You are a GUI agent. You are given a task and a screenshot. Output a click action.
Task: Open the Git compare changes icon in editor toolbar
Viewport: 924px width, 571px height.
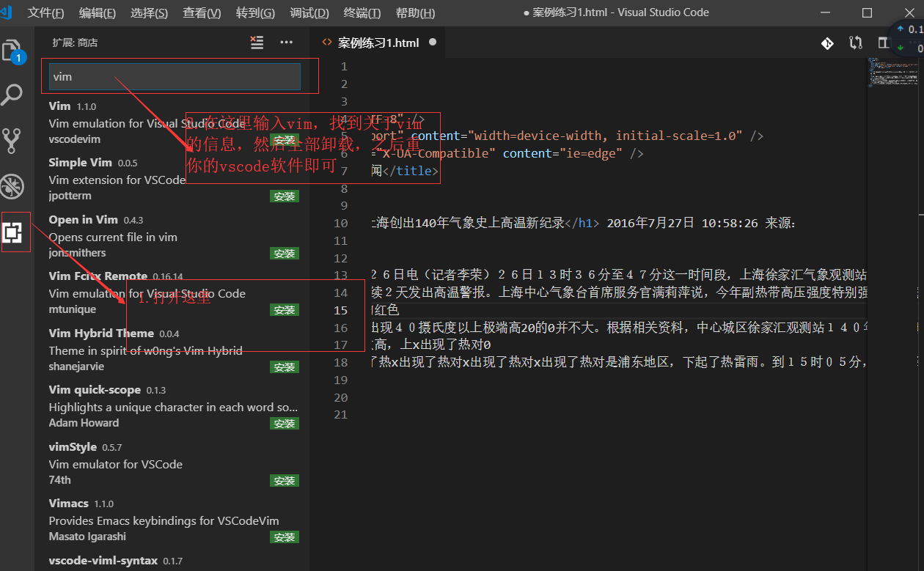(827, 43)
